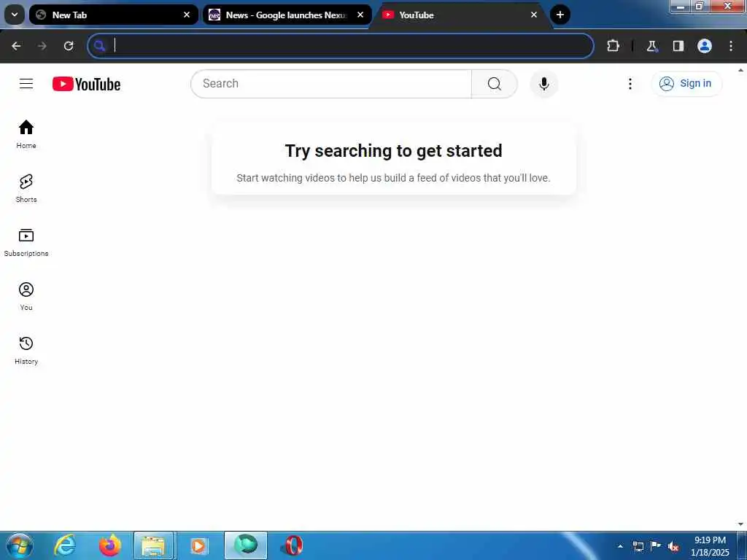
Task: Open YouTube settings three-dot menu
Action: [630, 84]
